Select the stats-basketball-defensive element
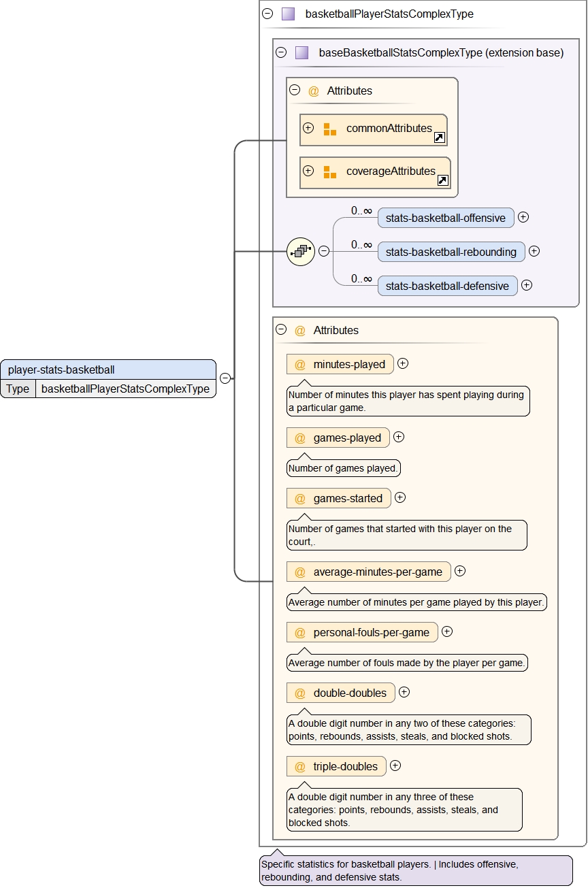 click(447, 286)
